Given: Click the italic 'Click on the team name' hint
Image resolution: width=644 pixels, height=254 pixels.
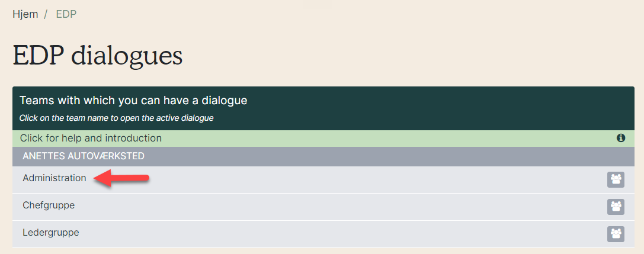Looking at the screenshot, I should click(116, 118).
